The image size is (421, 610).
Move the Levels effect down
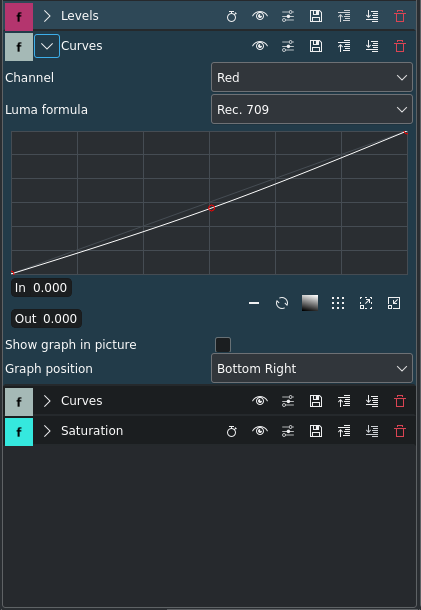pos(372,16)
